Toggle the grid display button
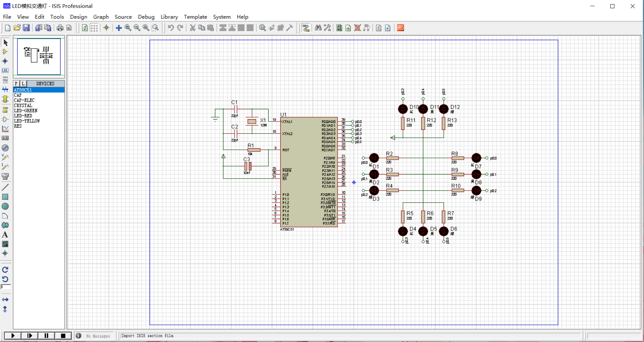The width and height of the screenshot is (644, 342). [x=94, y=28]
